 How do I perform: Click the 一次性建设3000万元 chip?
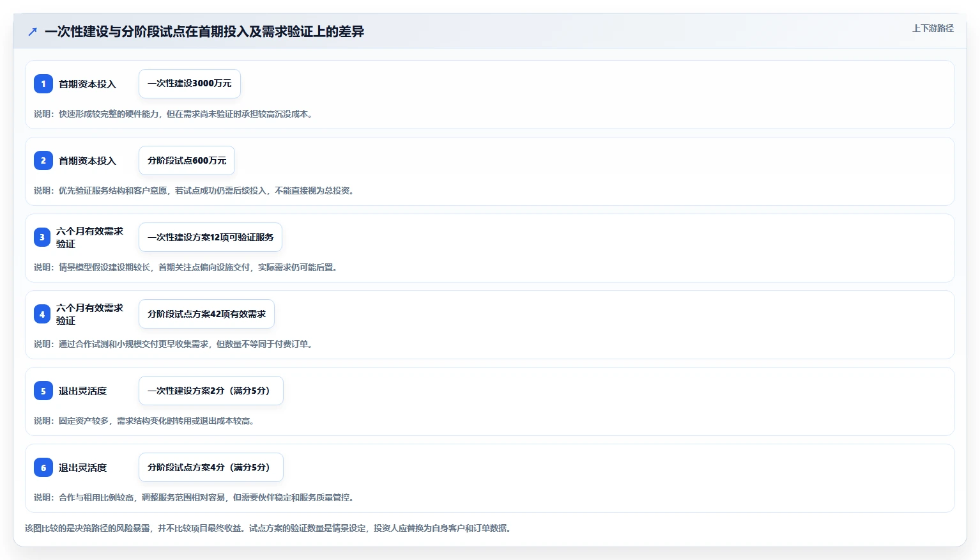[190, 84]
